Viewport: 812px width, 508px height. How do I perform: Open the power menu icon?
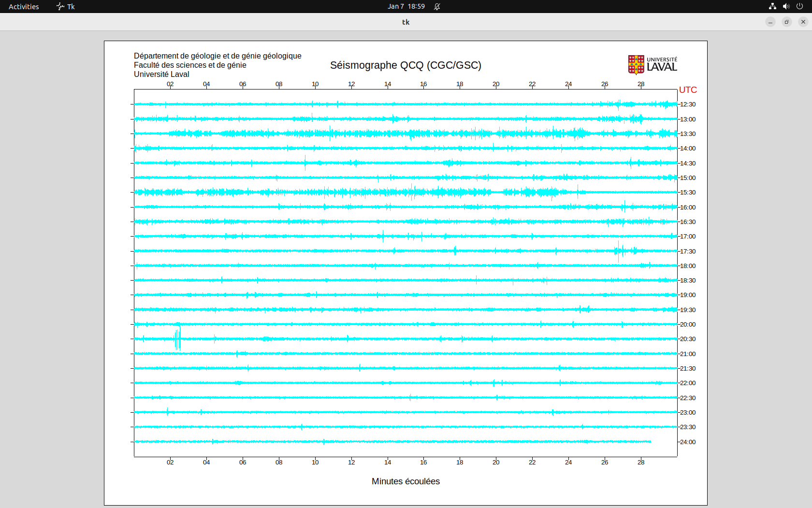point(799,6)
